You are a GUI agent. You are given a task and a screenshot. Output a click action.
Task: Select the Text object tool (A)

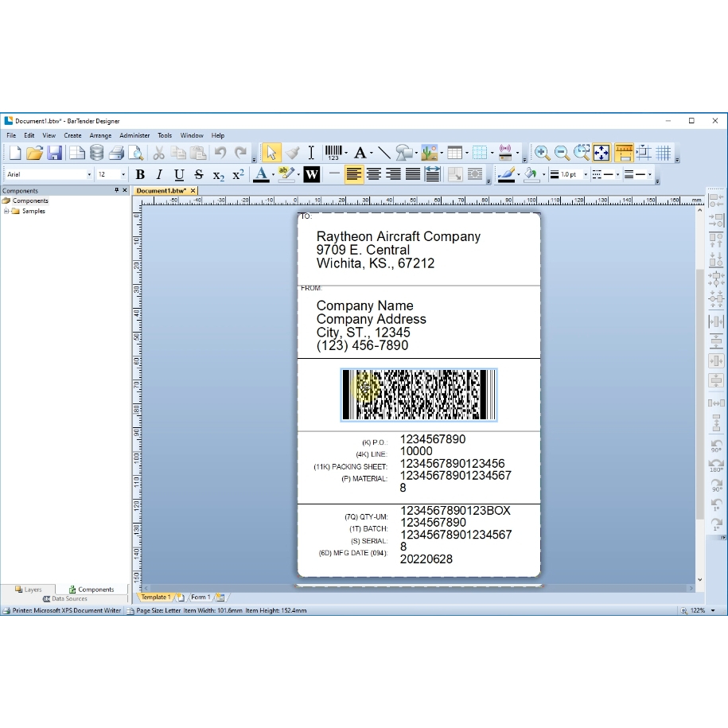click(360, 153)
